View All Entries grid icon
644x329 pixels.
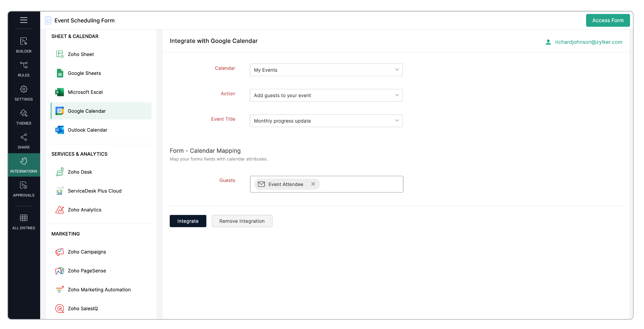pyautogui.click(x=24, y=218)
